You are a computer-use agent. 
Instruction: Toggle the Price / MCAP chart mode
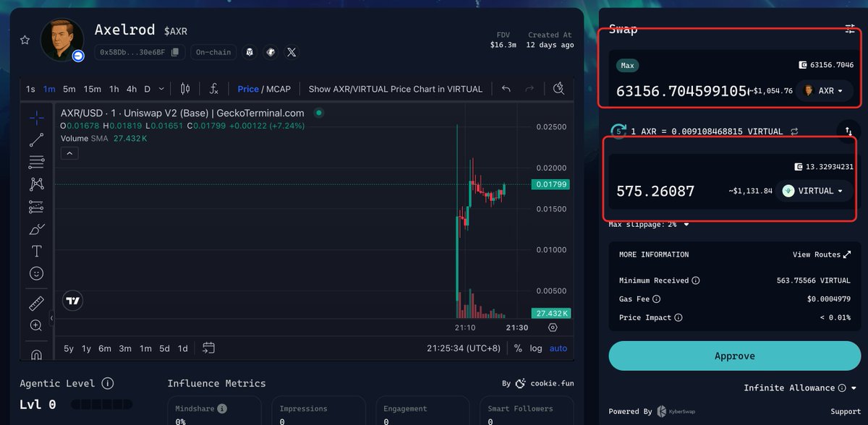pyautogui.click(x=264, y=89)
